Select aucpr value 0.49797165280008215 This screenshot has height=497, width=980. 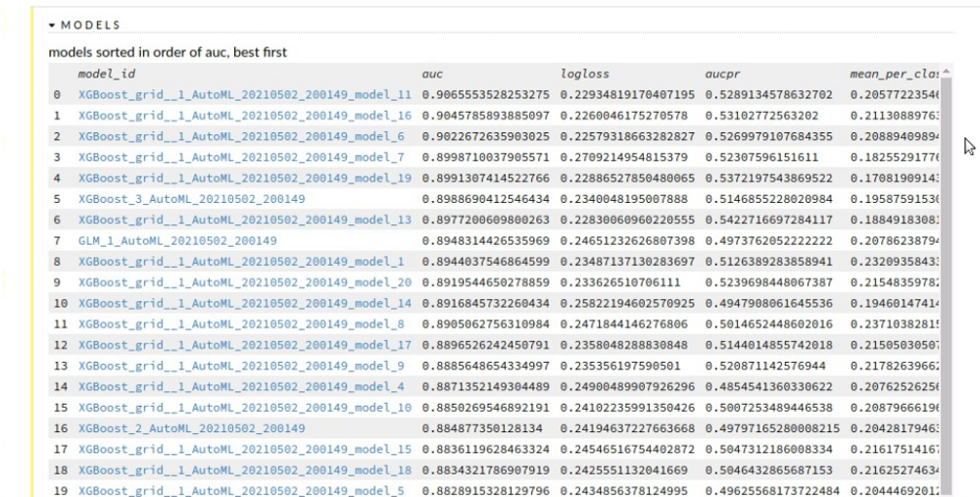pos(772,428)
